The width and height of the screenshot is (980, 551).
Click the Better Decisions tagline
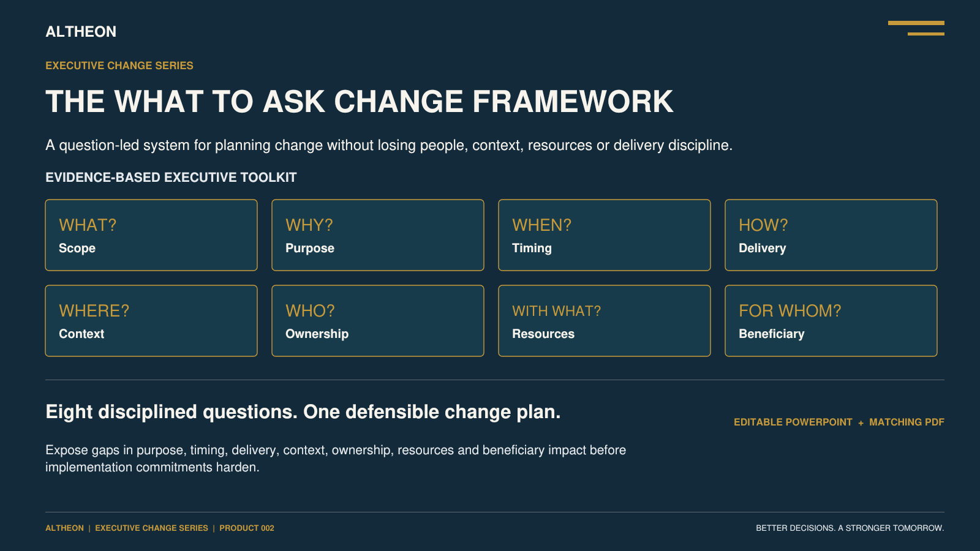coord(850,528)
